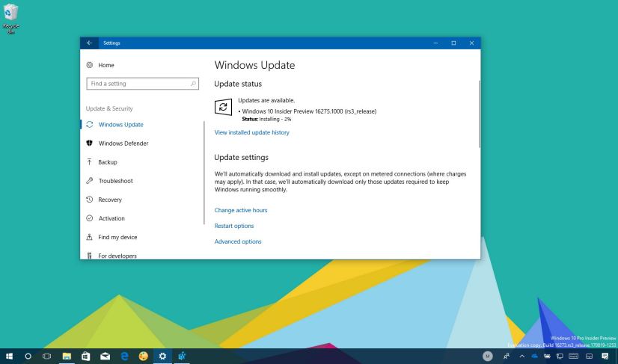The width and height of the screenshot is (618, 364).
Task: Click the content pane vertical scrollbar
Action: (x=480, y=114)
